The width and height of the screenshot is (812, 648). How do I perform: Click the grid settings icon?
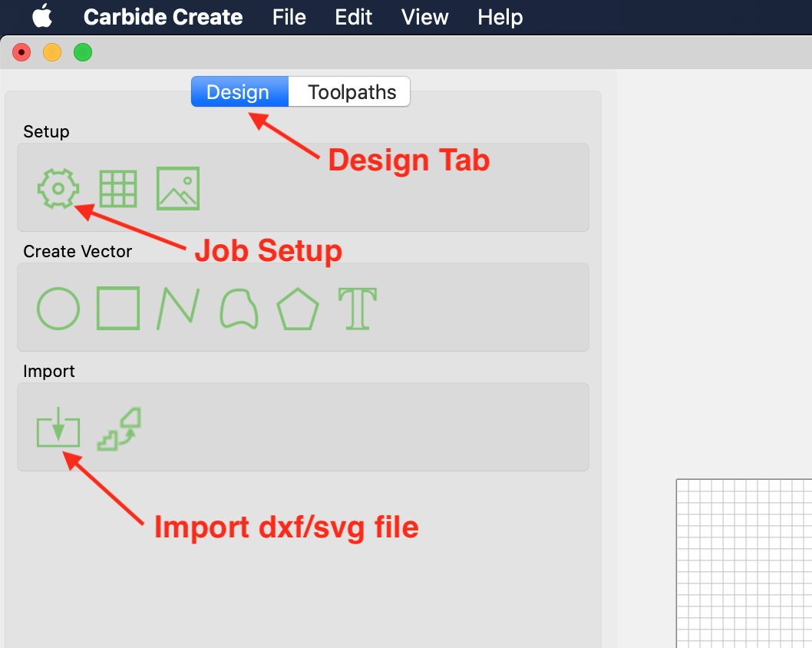[x=118, y=188]
